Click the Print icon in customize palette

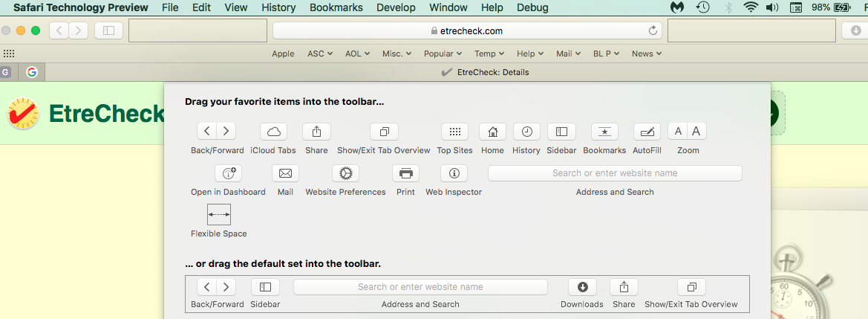[405, 173]
